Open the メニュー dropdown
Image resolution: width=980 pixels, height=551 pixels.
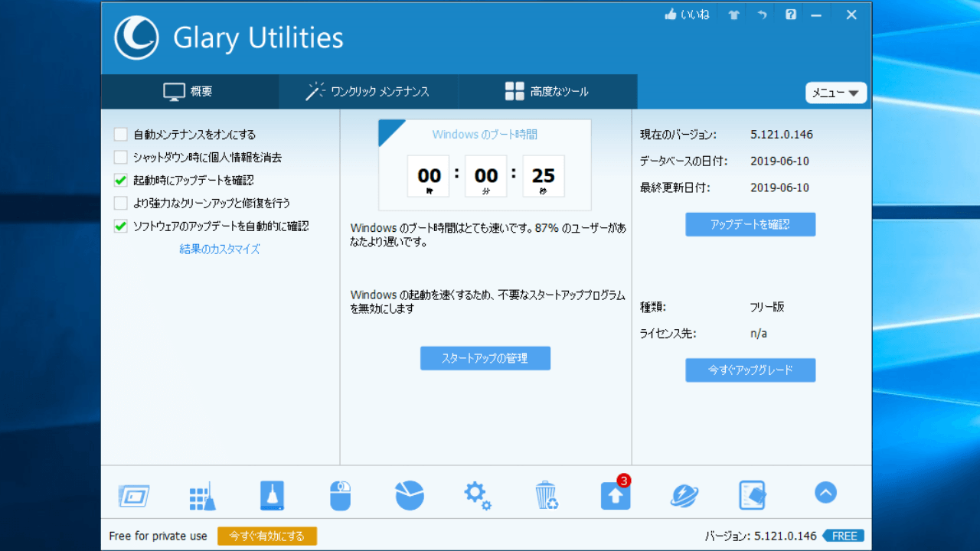[836, 93]
